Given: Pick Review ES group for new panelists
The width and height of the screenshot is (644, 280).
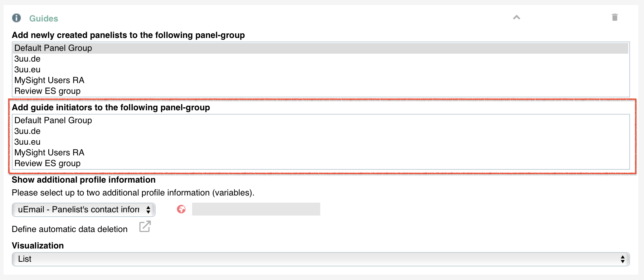Looking at the screenshot, I should (321, 91).
